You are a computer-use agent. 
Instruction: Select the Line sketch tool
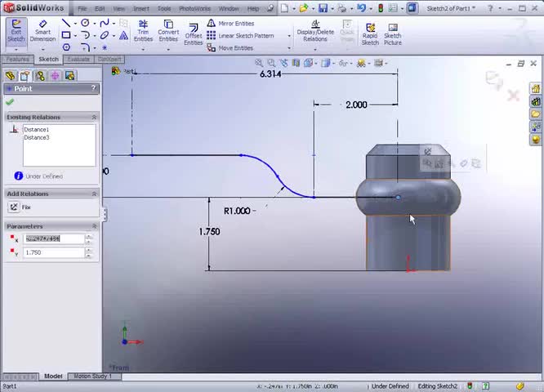tap(66, 23)
